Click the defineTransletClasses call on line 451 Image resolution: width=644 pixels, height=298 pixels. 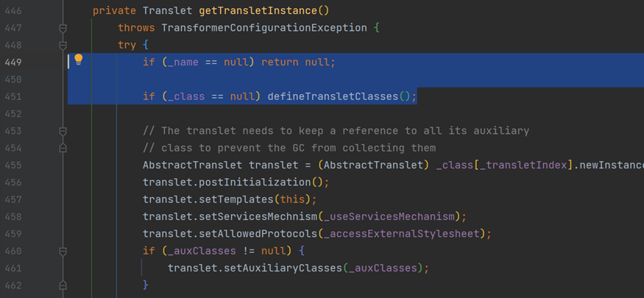333,96
